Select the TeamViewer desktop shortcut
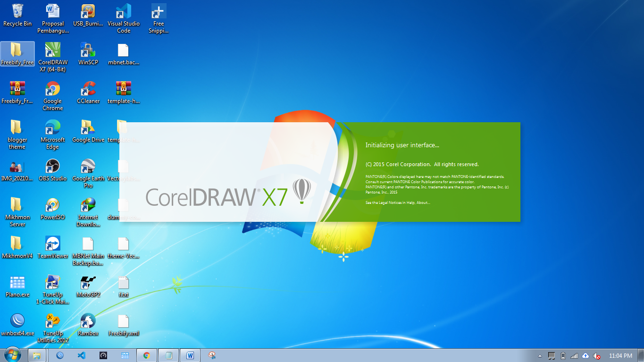Screen dimensions: 644x362 coord(52,247)
